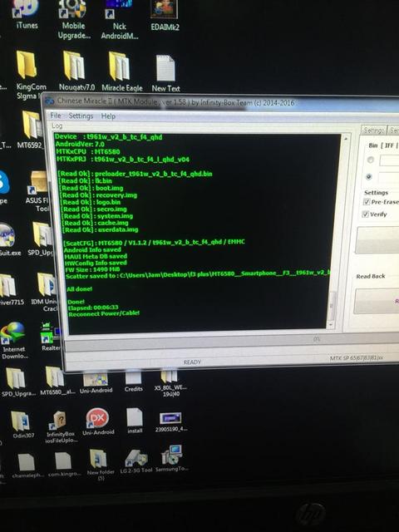Open the Odin307 folder icon
The height and width of the screenshot is (532, 399).
tap(22, 425)
